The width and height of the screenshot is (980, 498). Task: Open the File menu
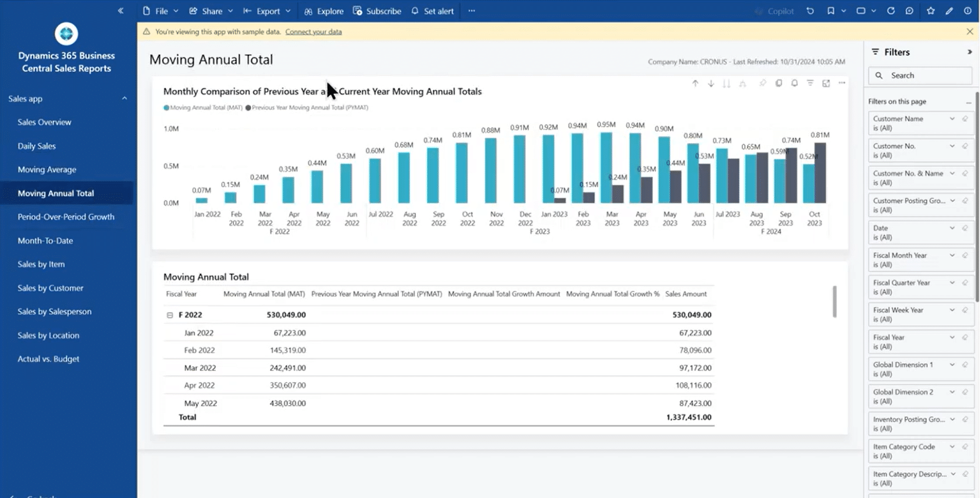pyautogui.click(x=161, y=11)
